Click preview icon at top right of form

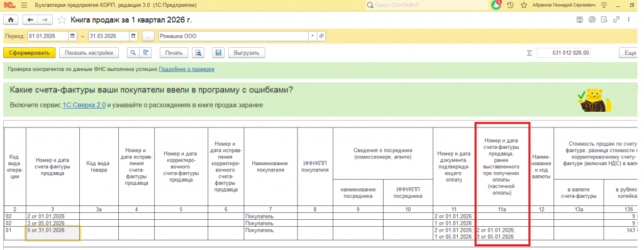pyautogui.click(x=604, y=19)
